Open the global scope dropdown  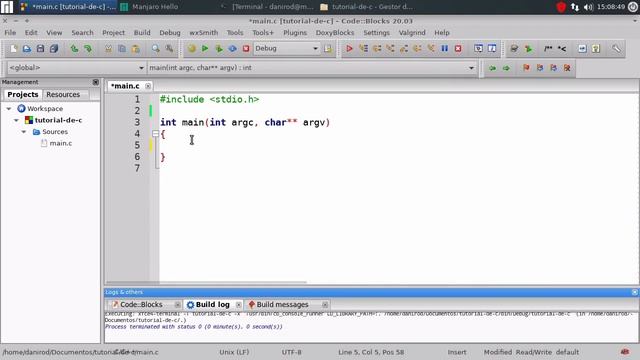[76, 68]
